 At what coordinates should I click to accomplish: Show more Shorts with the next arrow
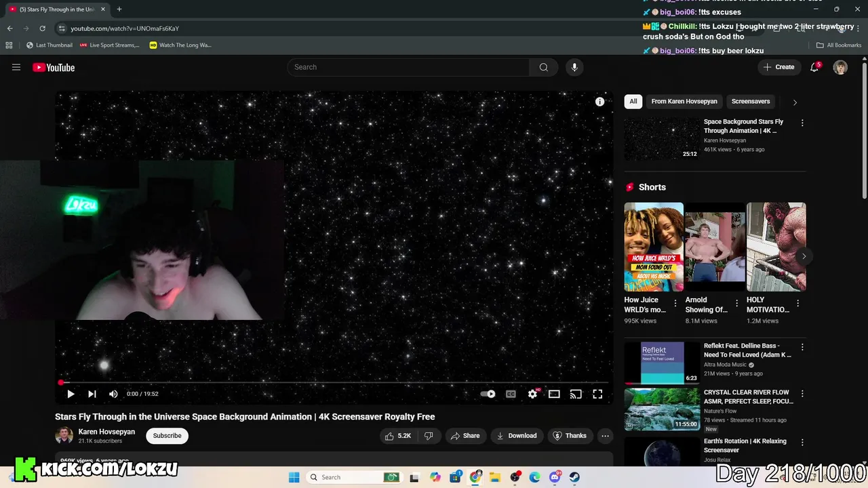804,256
